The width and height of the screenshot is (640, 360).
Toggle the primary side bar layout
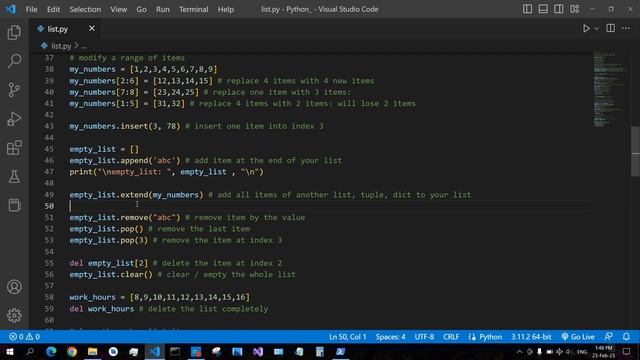click(x=527, y=9)
